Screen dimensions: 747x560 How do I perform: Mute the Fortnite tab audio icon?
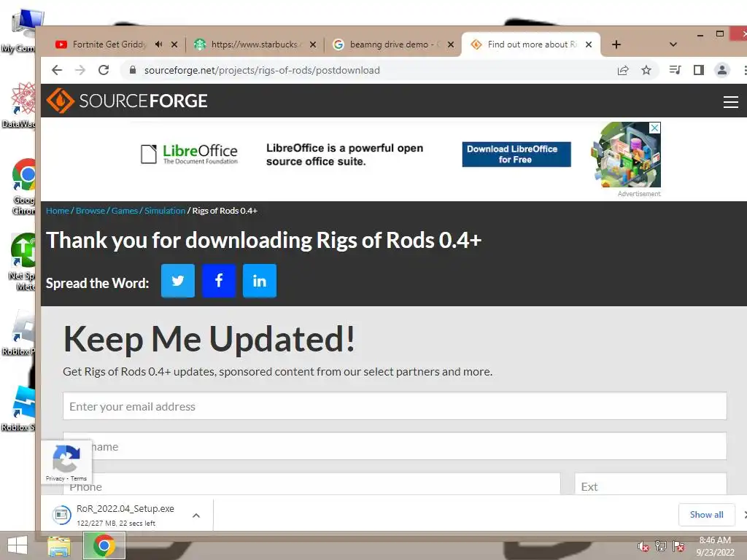pos(158,44)
